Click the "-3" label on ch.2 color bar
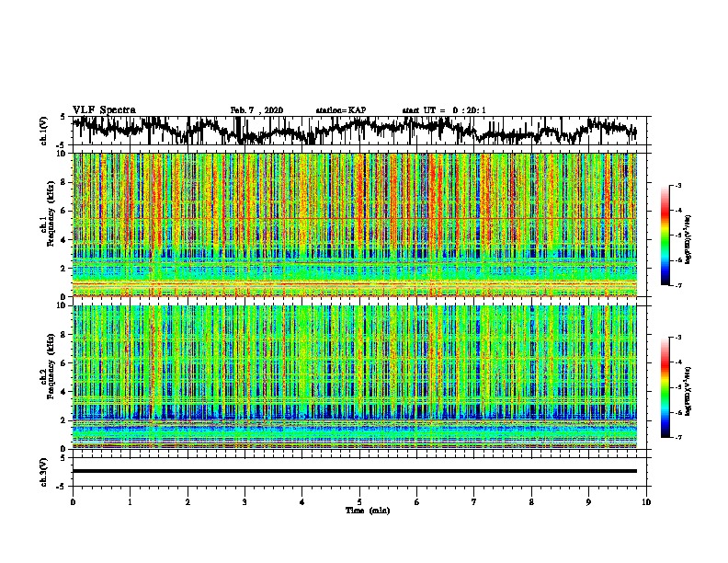This screenshot has height=563, width=728. point(677,338)
